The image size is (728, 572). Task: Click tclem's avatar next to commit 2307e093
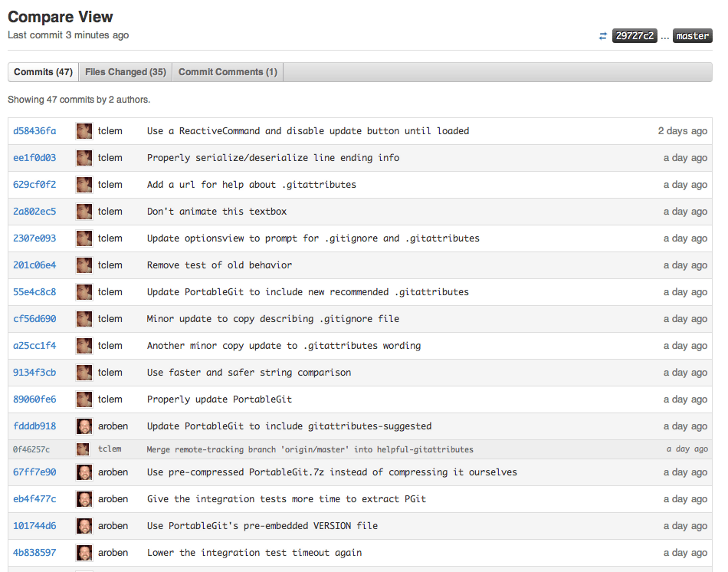pos(84,238)
